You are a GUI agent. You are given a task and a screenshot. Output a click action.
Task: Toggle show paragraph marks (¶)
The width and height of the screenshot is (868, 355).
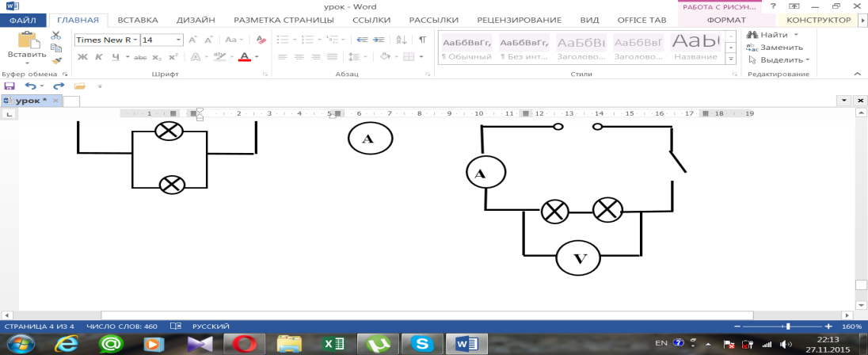pos(422,40)
